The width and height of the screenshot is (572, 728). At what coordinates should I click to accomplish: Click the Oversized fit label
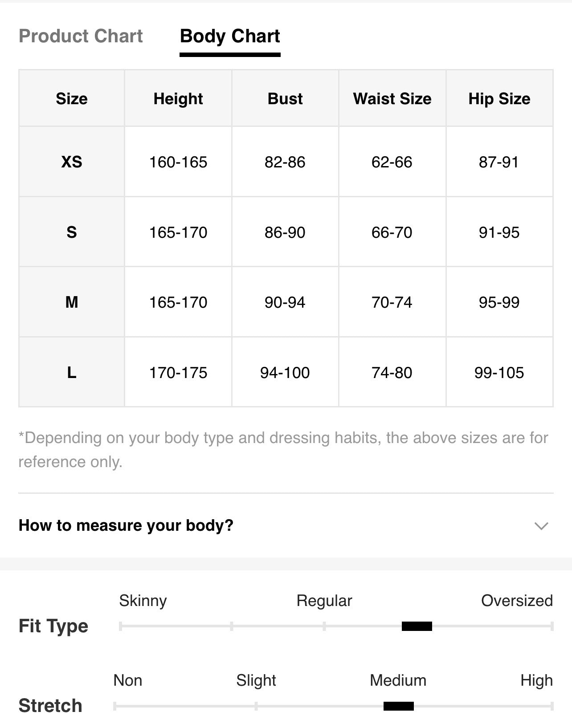pos(517,601)
